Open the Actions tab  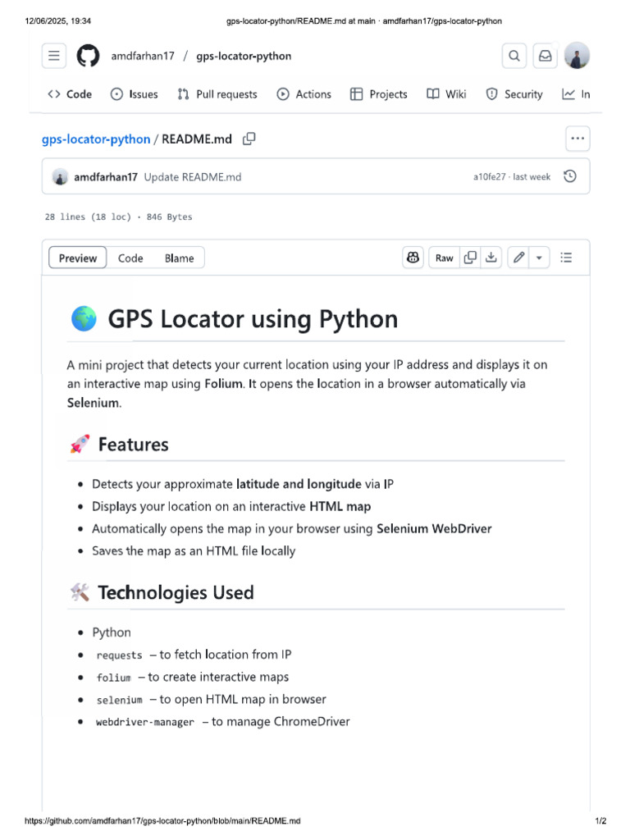[x=304, y=94]
